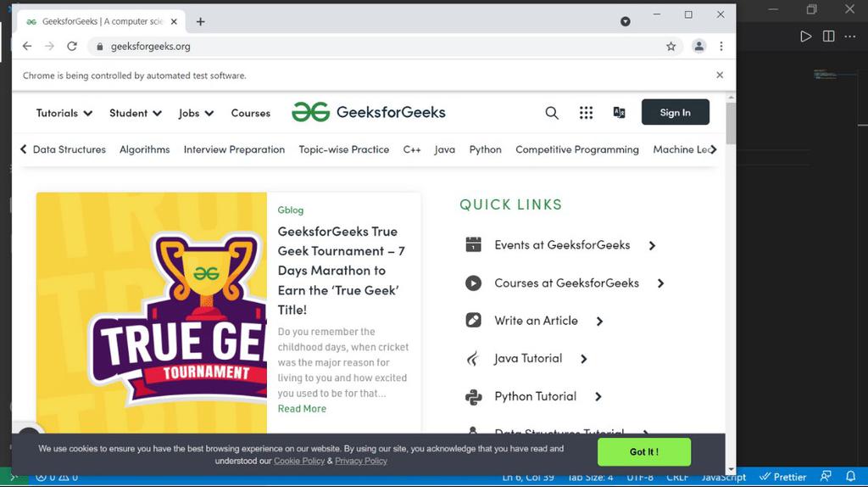The height and width of the screenshot is (487, 868).
Task: Click chevron next to Write an Article
Action: coord(599,322)
